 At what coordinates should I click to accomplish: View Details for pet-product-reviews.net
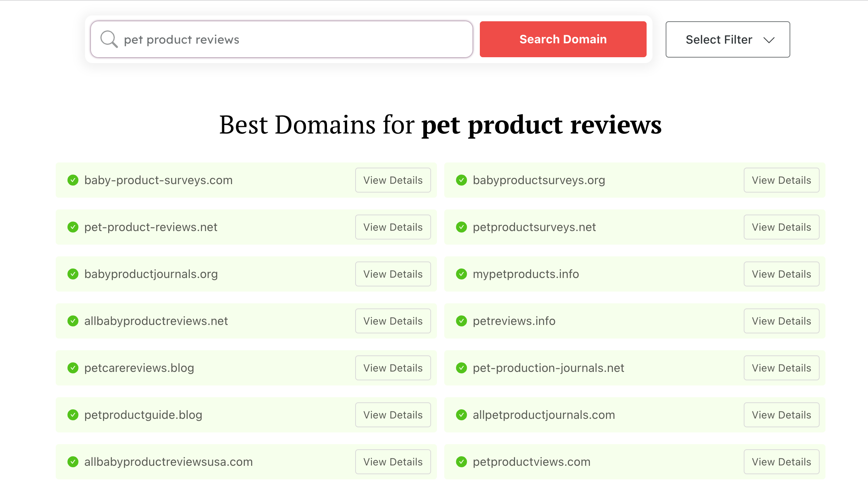(x=393, y=227)
